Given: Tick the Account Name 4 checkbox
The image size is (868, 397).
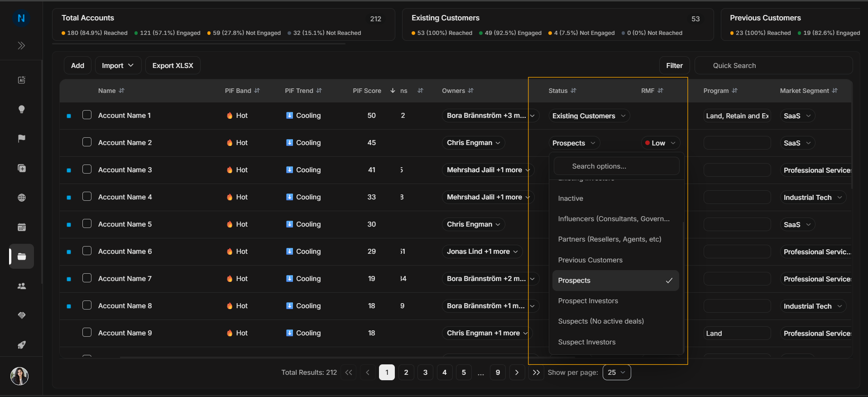Looking at the screenshot, I should click(x=87, y=197).
